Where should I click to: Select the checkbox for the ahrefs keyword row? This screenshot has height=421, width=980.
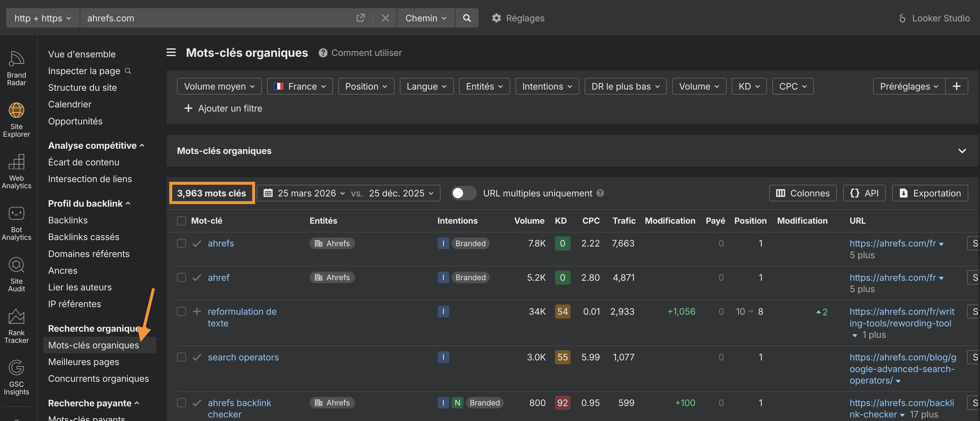pyautogui.click(x=182, y=243)
